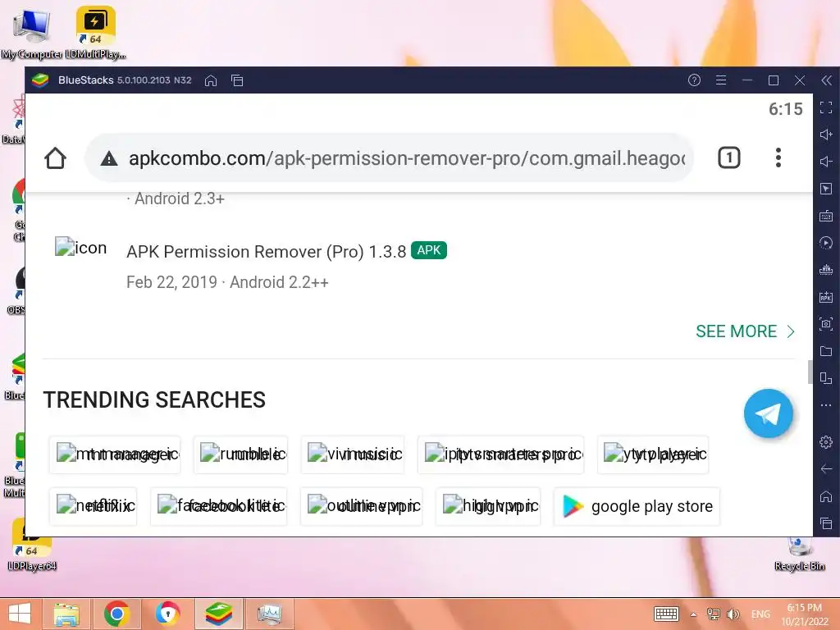Click the floating Telegram button
Viewport: 840px width, 630px height.
pyautogui.click(x=768, y=413)
